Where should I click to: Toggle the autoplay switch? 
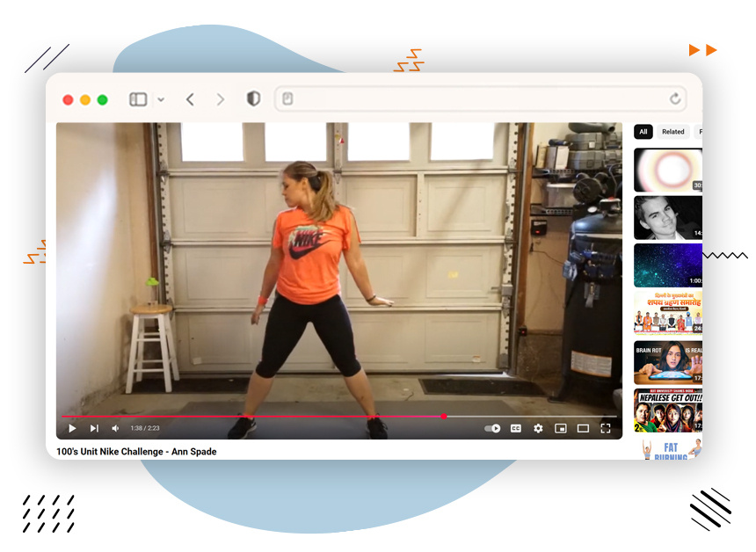click(x=492, y=428)
